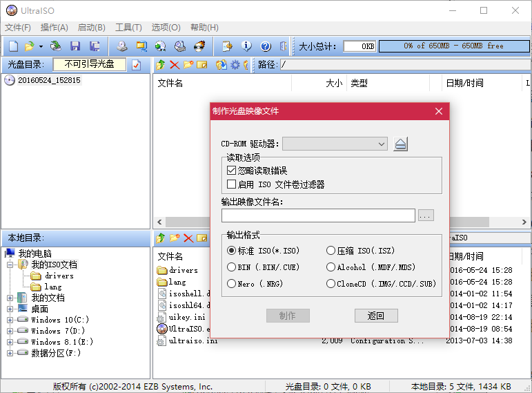532x393 pixels.
Task: Open the 工具(T) menu
Action: 128,28
